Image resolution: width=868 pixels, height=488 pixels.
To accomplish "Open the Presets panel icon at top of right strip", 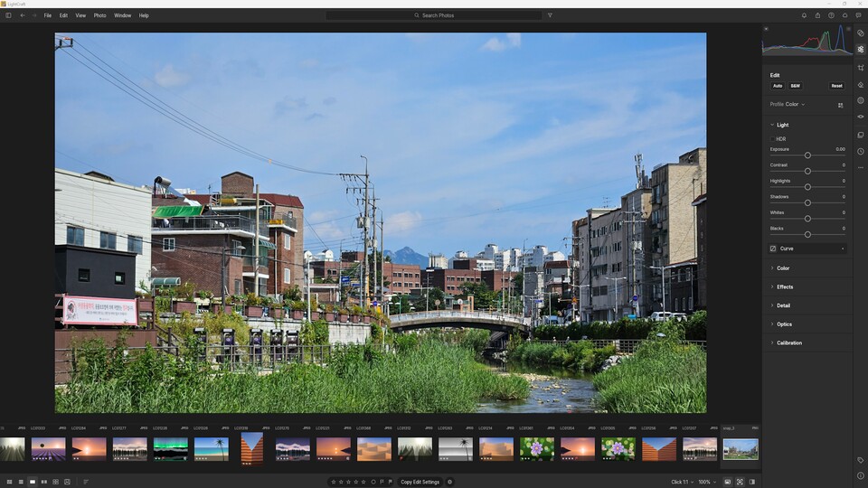I will point(860,33).
